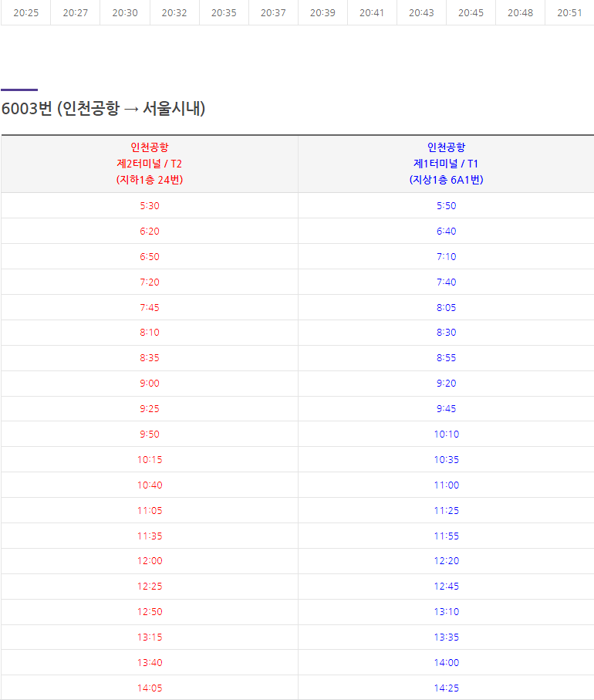Select the 20:25 time cell
This screenshot has width=594, height=700.
(26, 12)
